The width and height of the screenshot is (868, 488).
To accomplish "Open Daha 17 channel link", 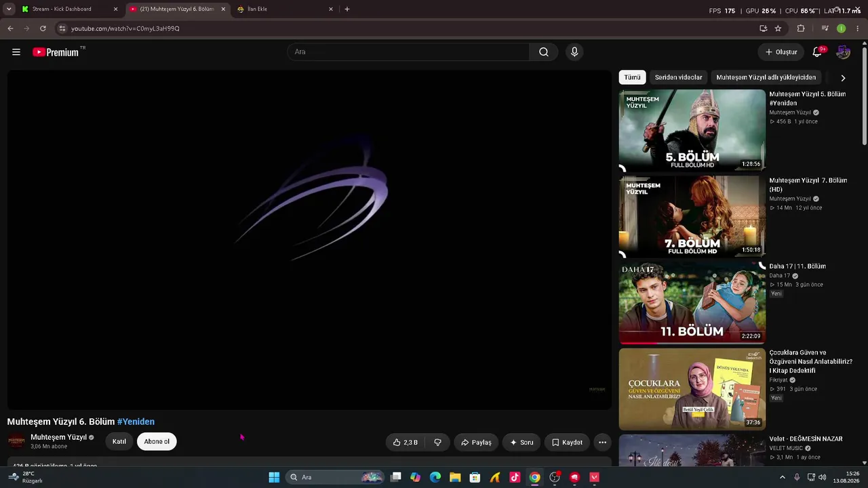I will 780,276.
